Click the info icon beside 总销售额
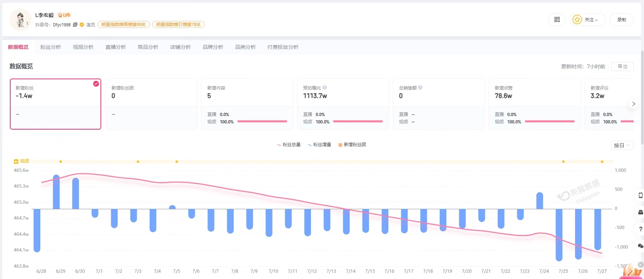The width and height of the screenshot is (644, 279). (x=420, y=88)
